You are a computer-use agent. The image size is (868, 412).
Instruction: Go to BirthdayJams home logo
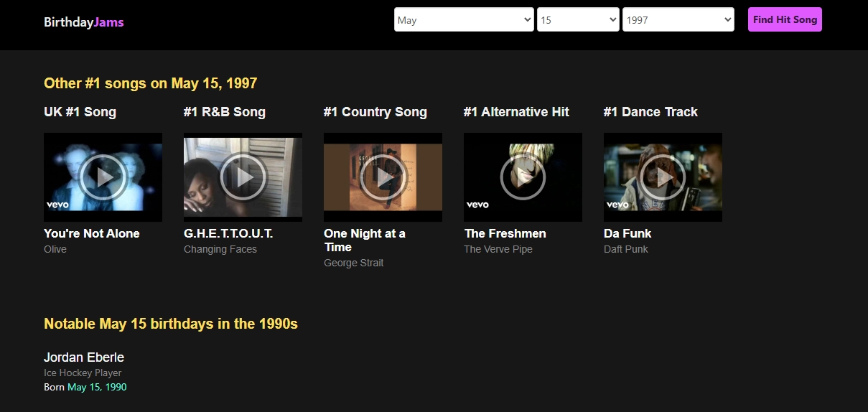pos(84,22)
